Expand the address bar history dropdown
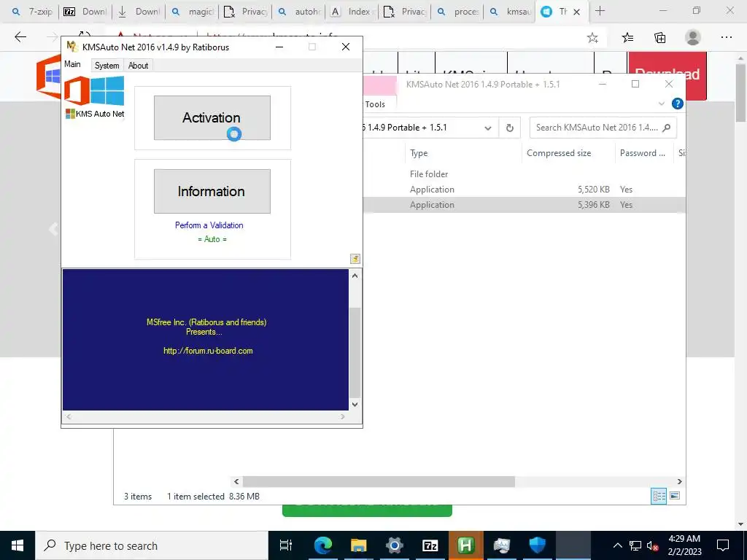Image resolution: width=747 pixels, height=560 pixels. 488,128
